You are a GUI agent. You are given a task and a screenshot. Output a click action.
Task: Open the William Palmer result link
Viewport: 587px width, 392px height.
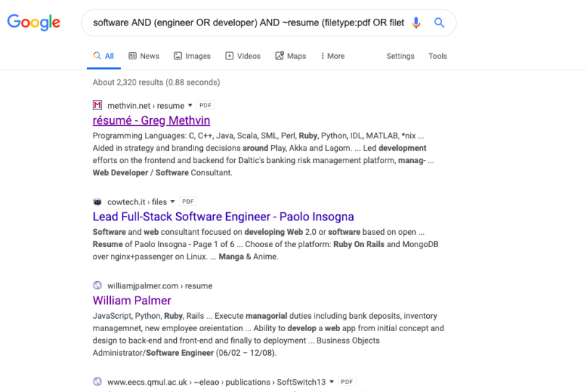(132, 300)
